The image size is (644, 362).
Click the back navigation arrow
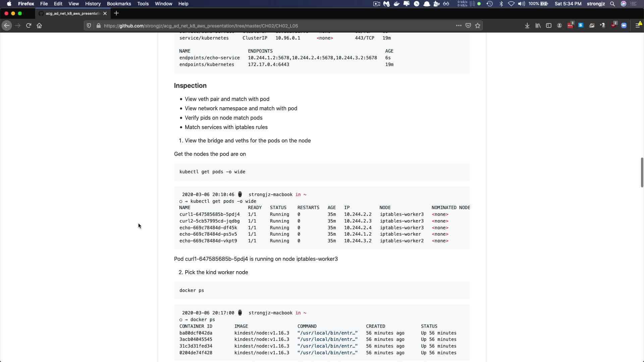click(7, 25)
